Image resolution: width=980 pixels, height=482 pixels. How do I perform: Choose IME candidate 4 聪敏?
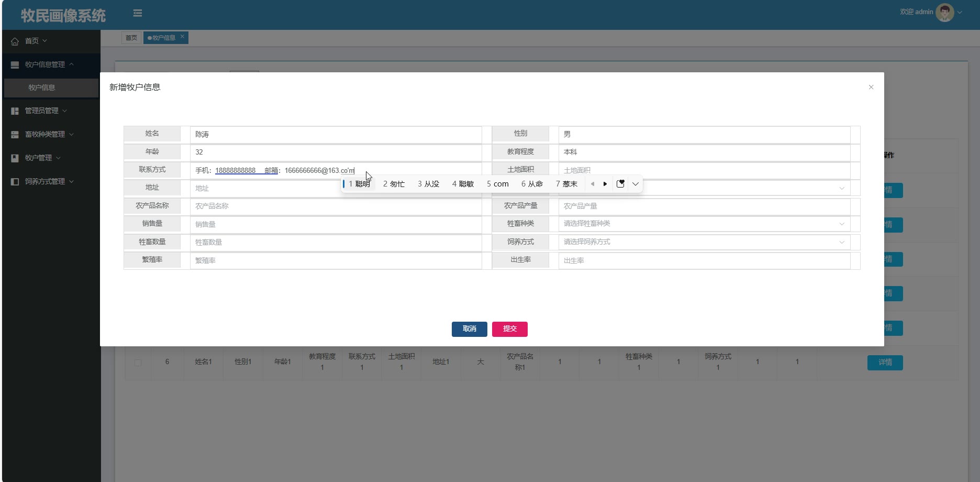pyautogui.click(x=463, y=184)
